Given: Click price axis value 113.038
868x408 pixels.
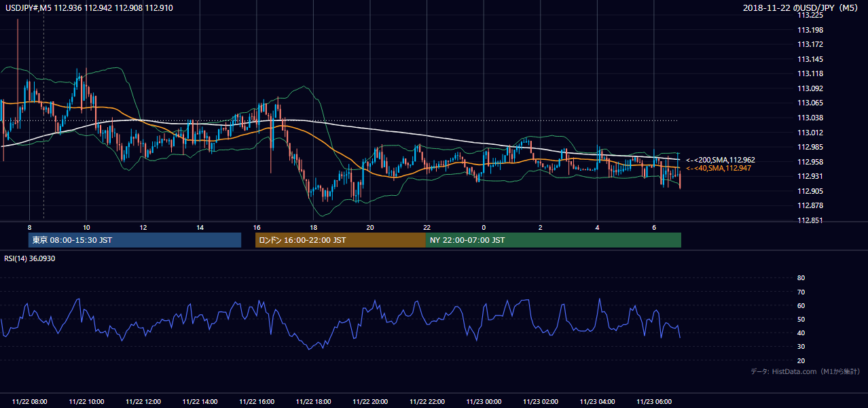Looking at the screenshot, I should point(810,118).
